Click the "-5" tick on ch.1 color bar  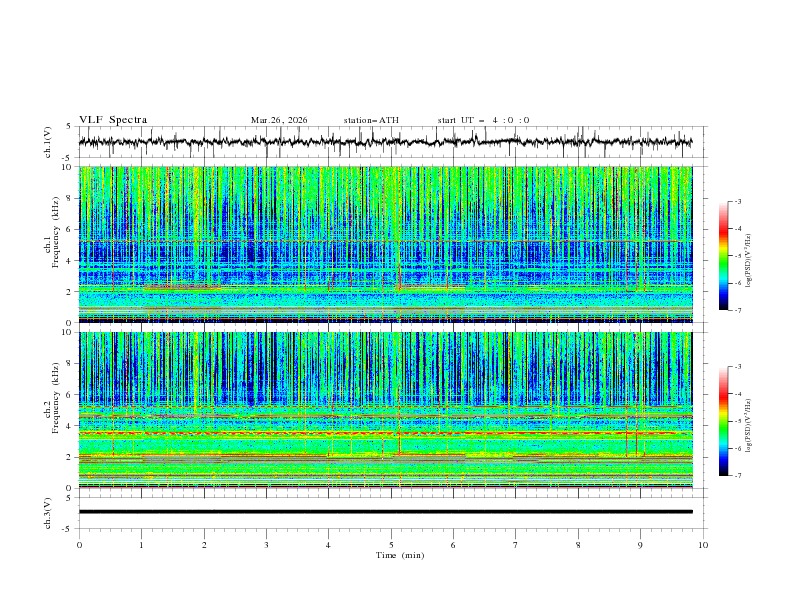(x=737, y=256)
